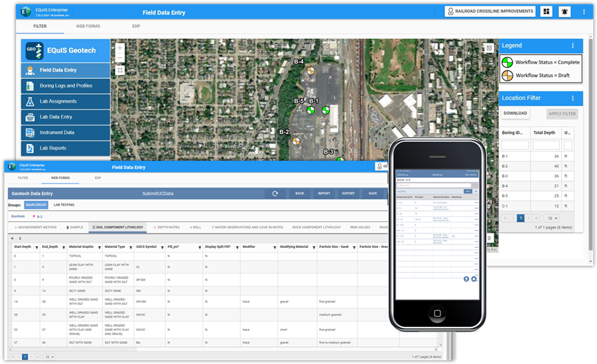Click the DOWNLOAD button in Location Filter

click(x=515, y=113)
